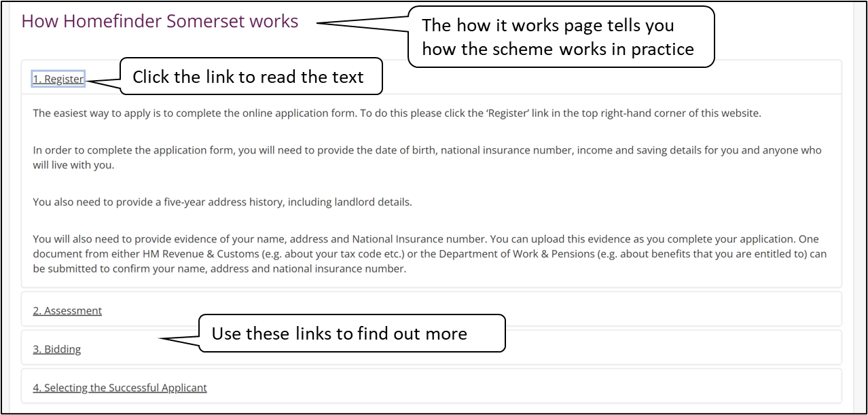Expand '4. Selecting the Successful Applicant'
868x415 pixels.
click(x=120, y=388)
